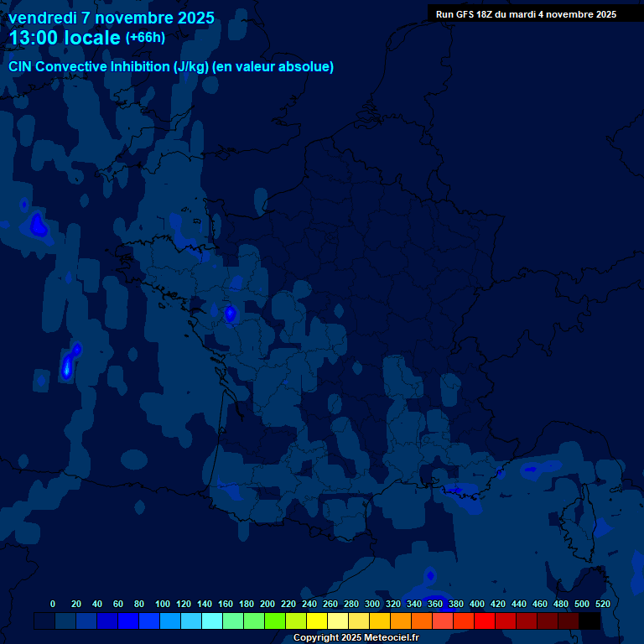Screen dimensions: 644x644
Task: Select the light cyan legend swatch
Action: (212, 621)
